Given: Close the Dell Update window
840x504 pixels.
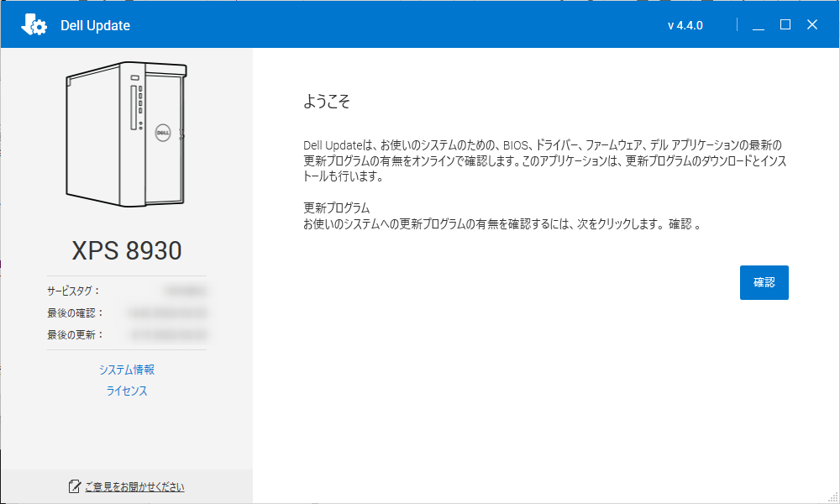Looking at the screenshot, I should [x=812, y=24].
